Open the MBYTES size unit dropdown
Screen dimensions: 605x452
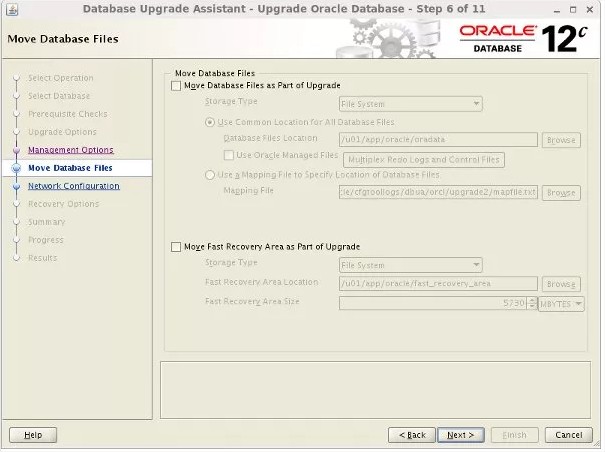coord(561,304)
